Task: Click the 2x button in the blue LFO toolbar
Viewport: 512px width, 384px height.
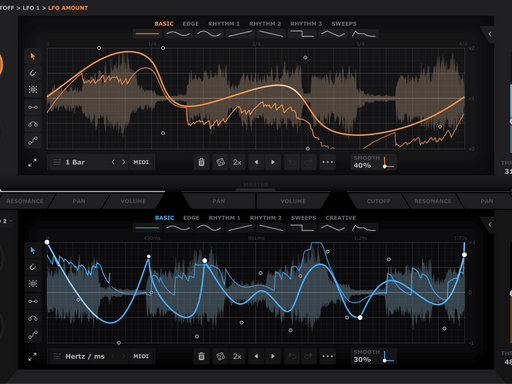Action: (x=237, y=356)
